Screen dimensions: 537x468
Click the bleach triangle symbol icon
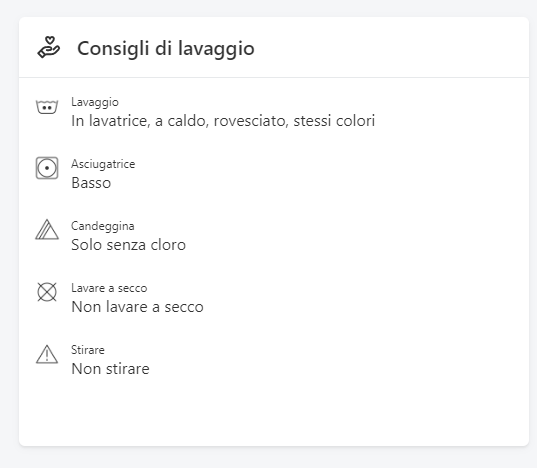47,229
